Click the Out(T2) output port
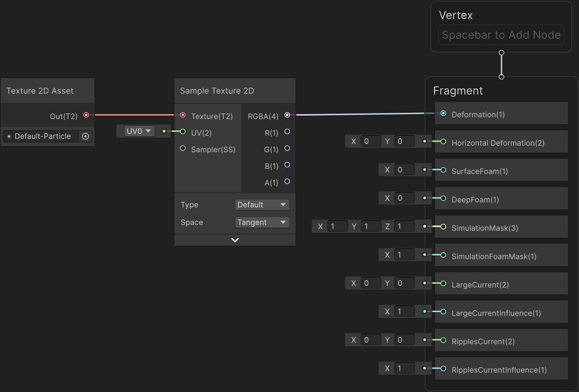This screenshot has height=392, width=579. [x=86, y=115]
